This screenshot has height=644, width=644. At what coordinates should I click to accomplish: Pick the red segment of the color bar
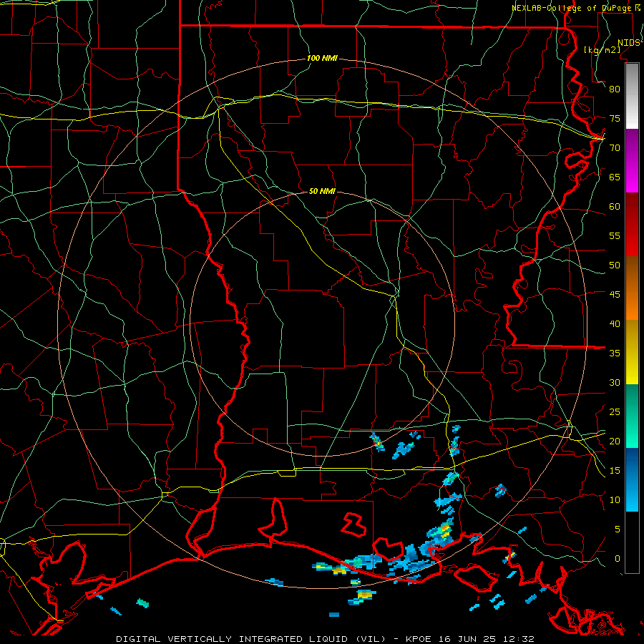pyautogui.click(x=632, y=225)
